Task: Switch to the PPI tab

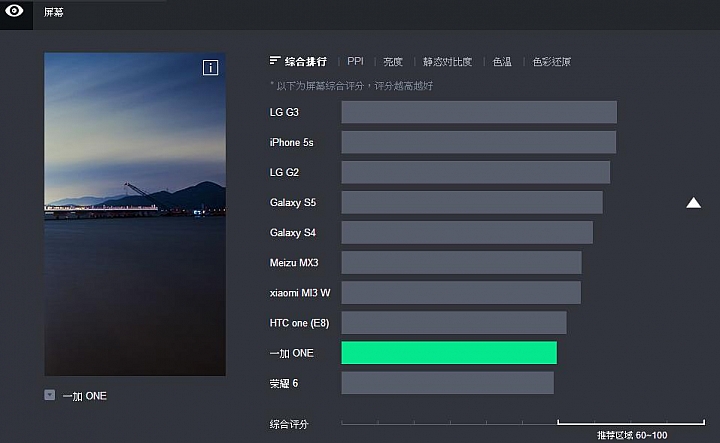Action: (x=355, y=61)
